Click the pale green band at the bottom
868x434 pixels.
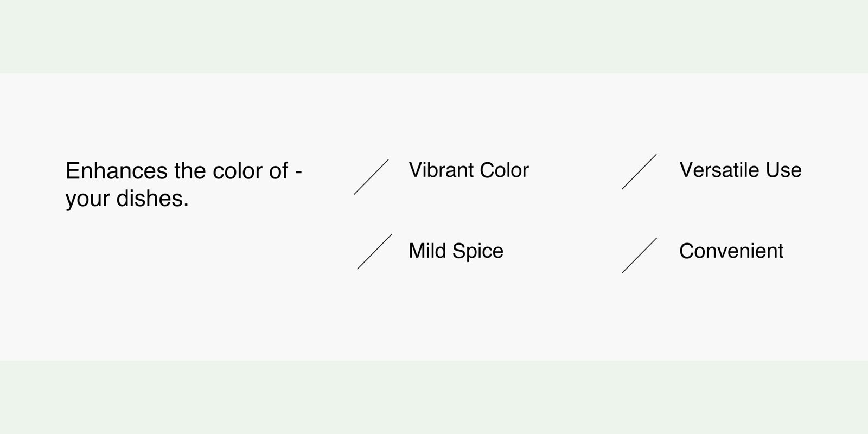point(434,397)
